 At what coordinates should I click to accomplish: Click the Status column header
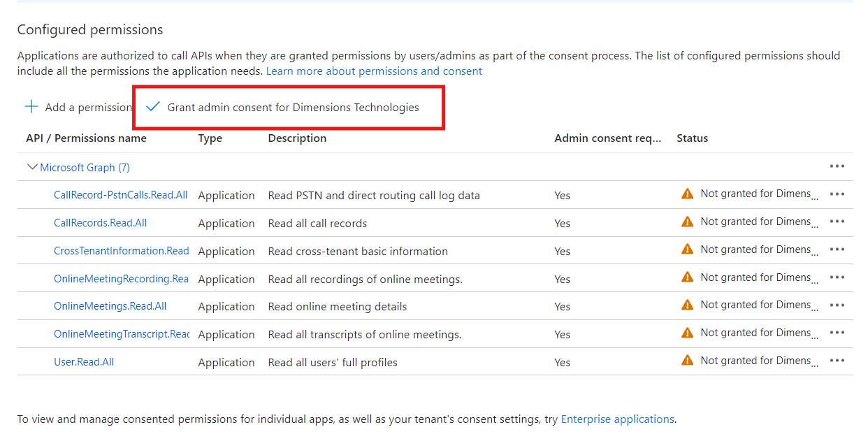tap(692, 138)
